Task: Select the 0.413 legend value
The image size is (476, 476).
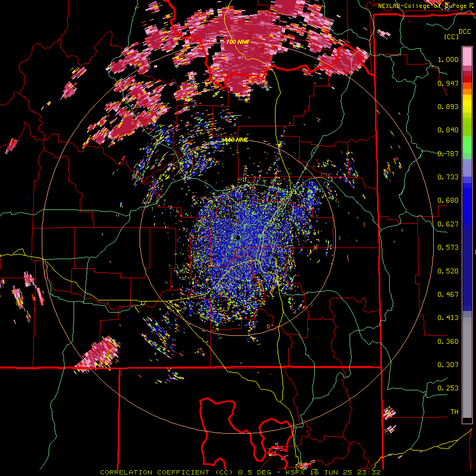Action: click(448, 318)
